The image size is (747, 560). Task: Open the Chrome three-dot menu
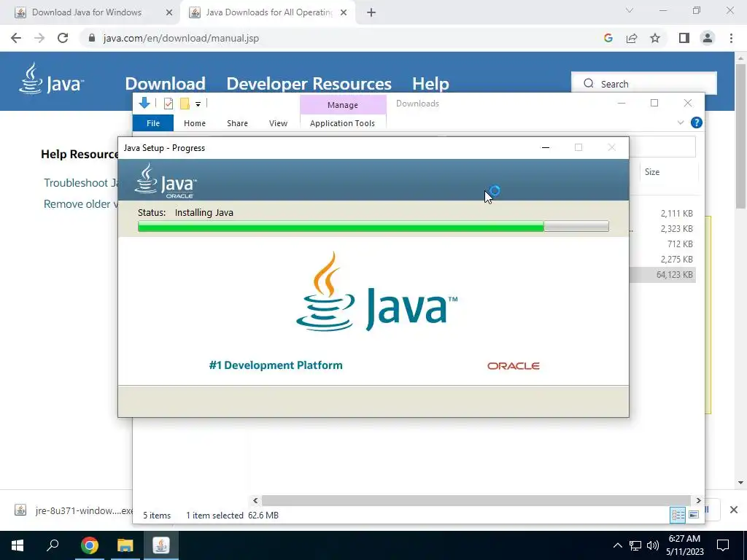(731, 38)
